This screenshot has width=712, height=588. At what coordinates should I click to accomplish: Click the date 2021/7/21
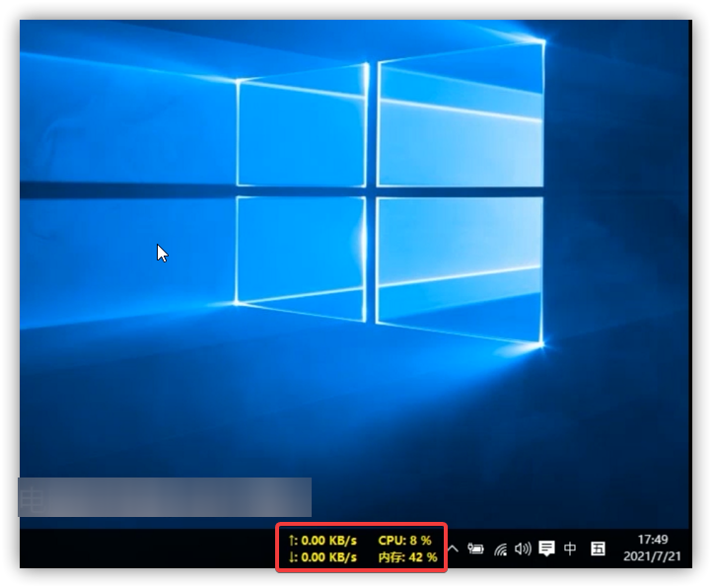pyautogui.click(x=652, y=556)
